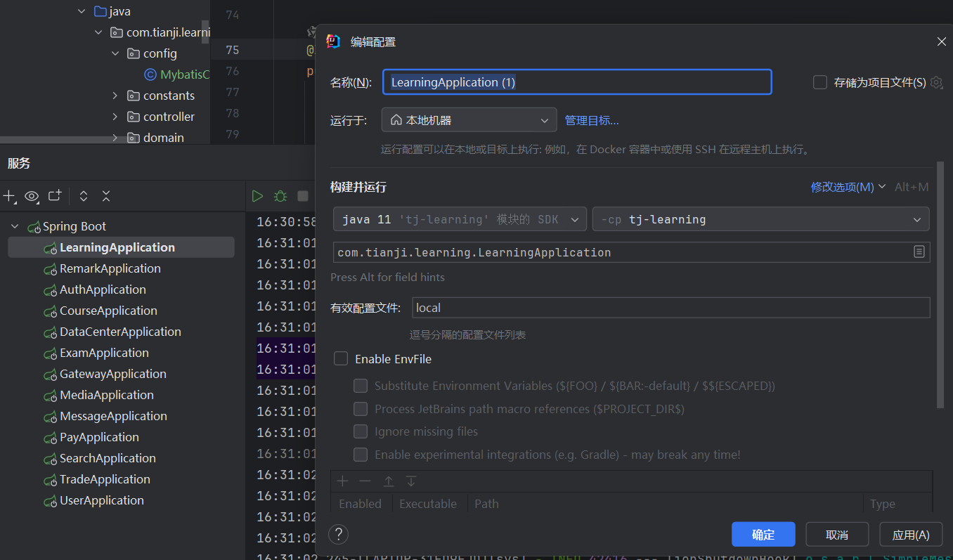Click the Manage targets (管理目标) link
The width and height of the screenshot is (953, 560).
[x=592, y=120]
